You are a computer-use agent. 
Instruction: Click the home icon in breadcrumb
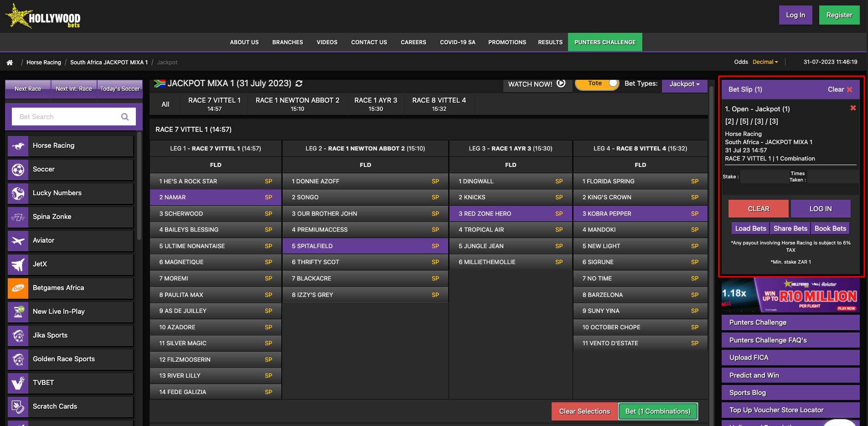pos(10,62)
